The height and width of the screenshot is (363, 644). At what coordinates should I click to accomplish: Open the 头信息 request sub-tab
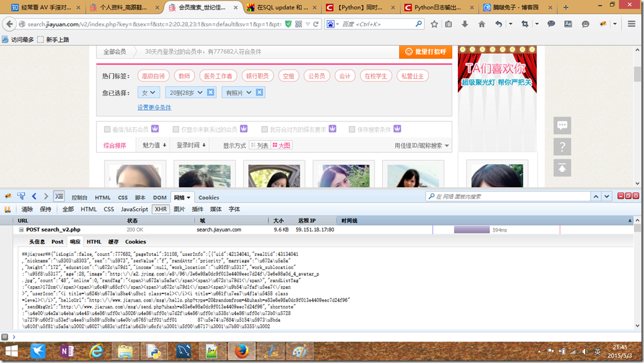37,242
